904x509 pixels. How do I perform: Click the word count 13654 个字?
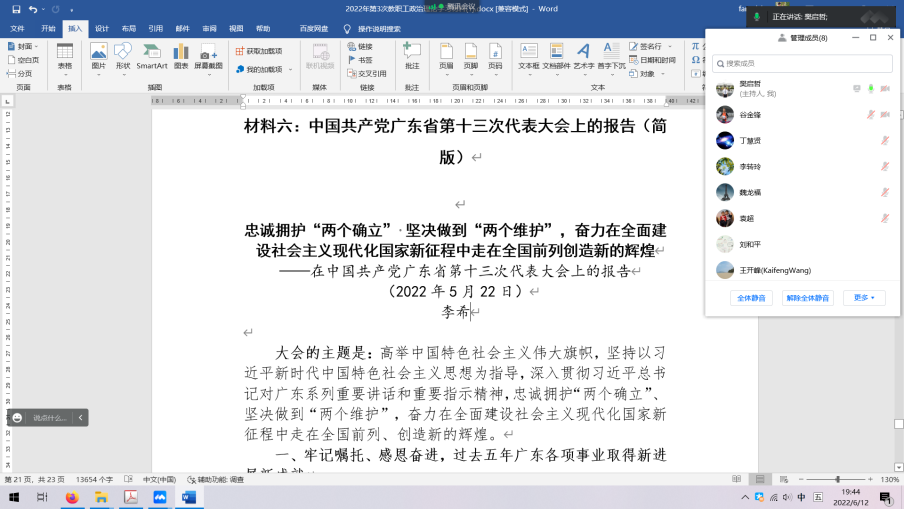pyautogui.click(x=95, y=479)
